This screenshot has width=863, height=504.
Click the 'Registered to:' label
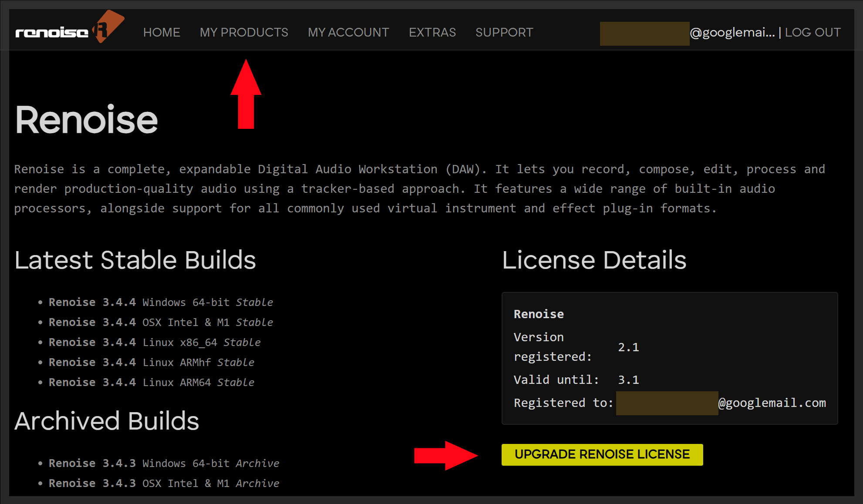coord(563,403)
